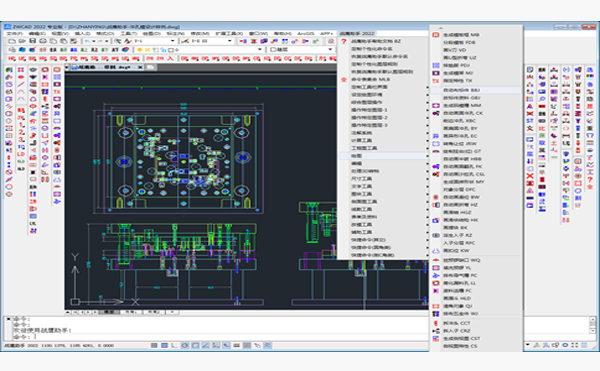
Task: Click the red HR button in the toolbar
Action: (x=12, y=58)
